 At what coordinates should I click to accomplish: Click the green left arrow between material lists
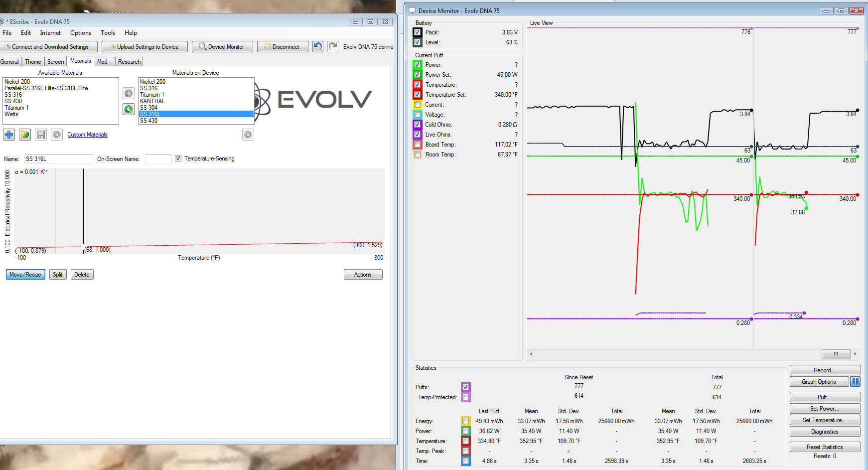coord(129,109)
